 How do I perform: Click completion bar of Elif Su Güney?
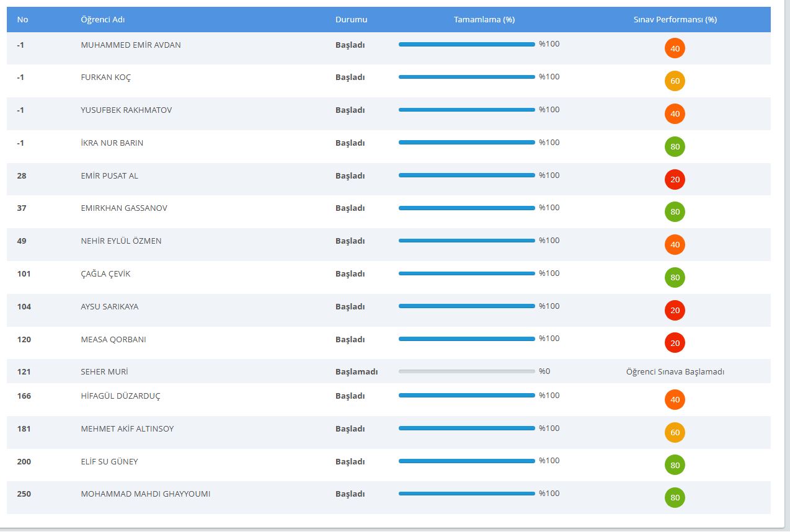(467, 461)
